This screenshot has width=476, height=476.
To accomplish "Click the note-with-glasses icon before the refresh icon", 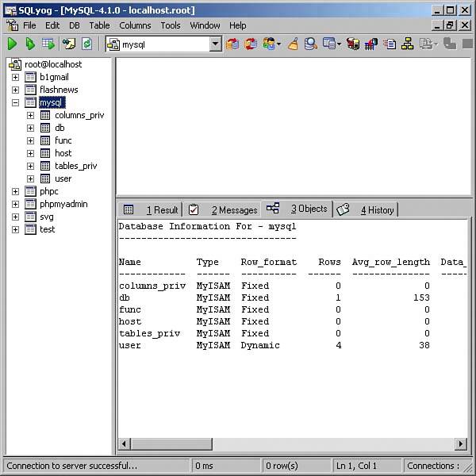I will click(68, 44).
